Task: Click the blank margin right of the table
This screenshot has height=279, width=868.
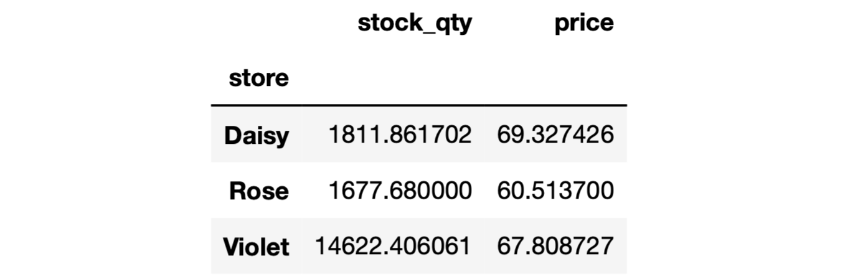Action: pos(747,139)
